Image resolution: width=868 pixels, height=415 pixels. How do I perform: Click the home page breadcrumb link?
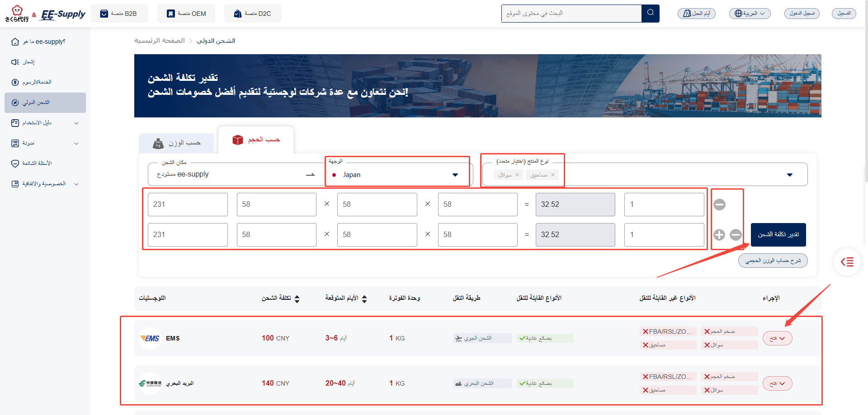(x=160, y=41)
